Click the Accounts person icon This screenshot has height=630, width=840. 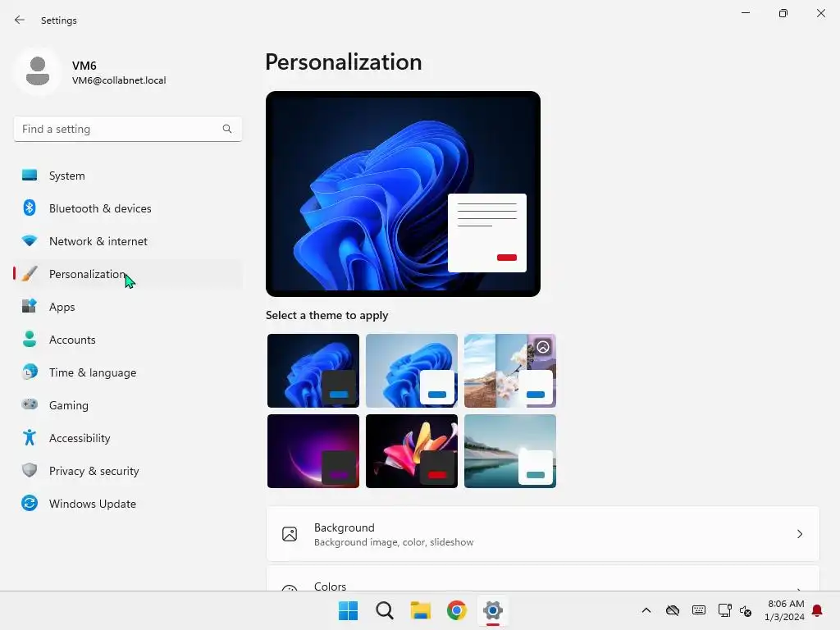point(30,339)
